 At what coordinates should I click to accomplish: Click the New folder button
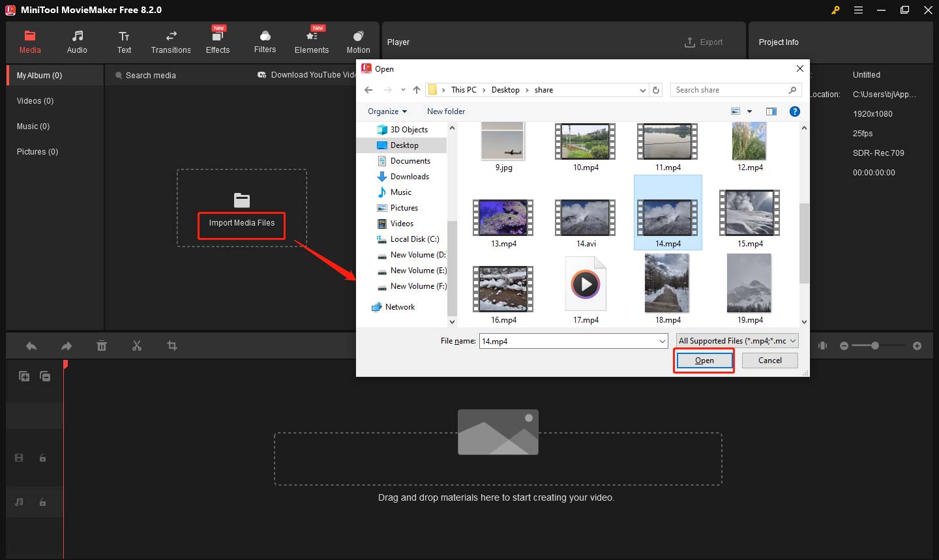click(x=446, y=111)
